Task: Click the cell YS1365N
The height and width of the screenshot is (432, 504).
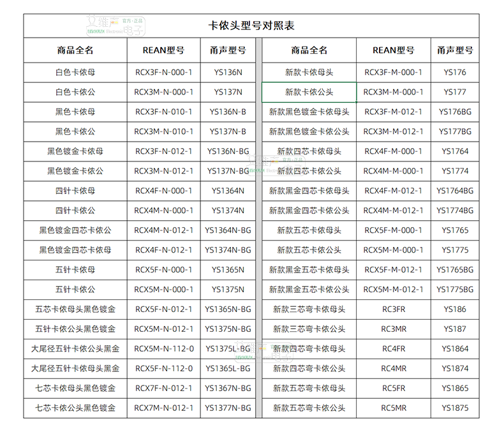Action: [228, 270]
